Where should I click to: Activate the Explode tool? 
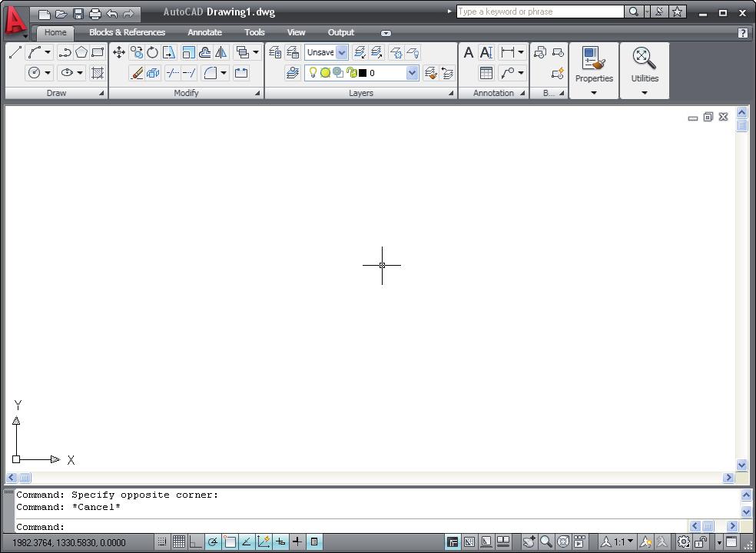tap(153, 73)
